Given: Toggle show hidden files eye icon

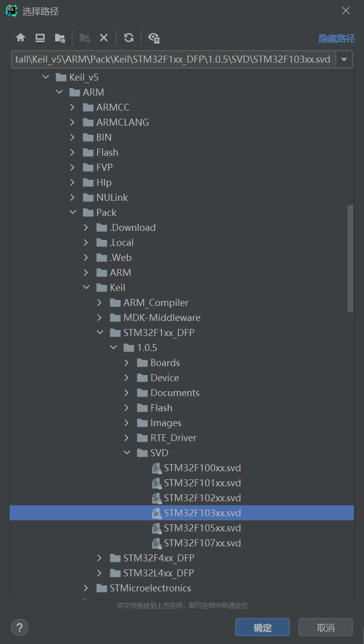Looking at the screenshot, I should click(x=154, y=38).
